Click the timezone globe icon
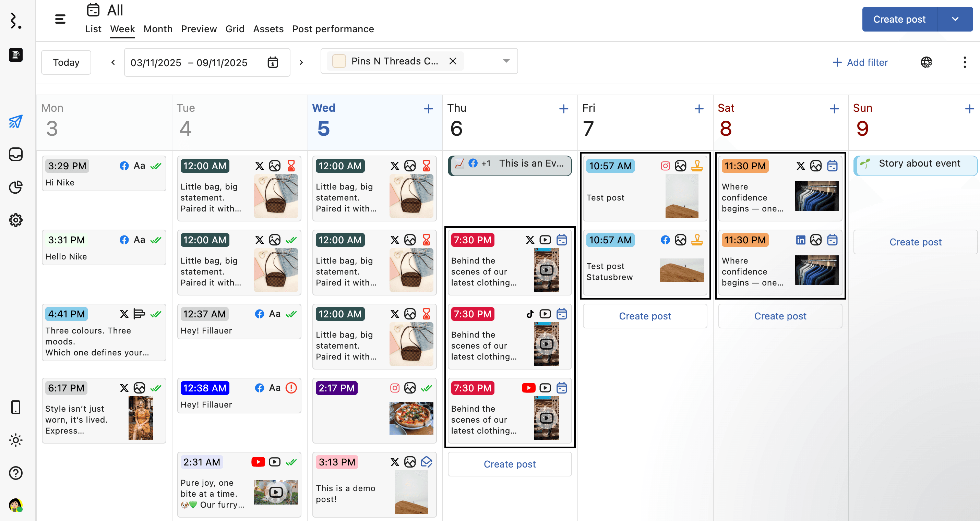 (926, 62)
